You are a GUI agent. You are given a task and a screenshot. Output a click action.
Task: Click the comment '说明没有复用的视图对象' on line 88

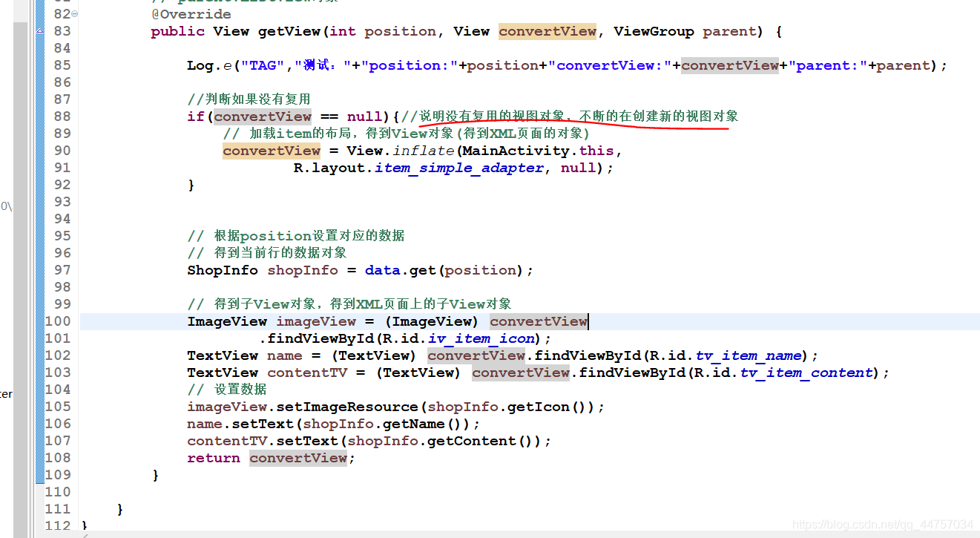494,117
